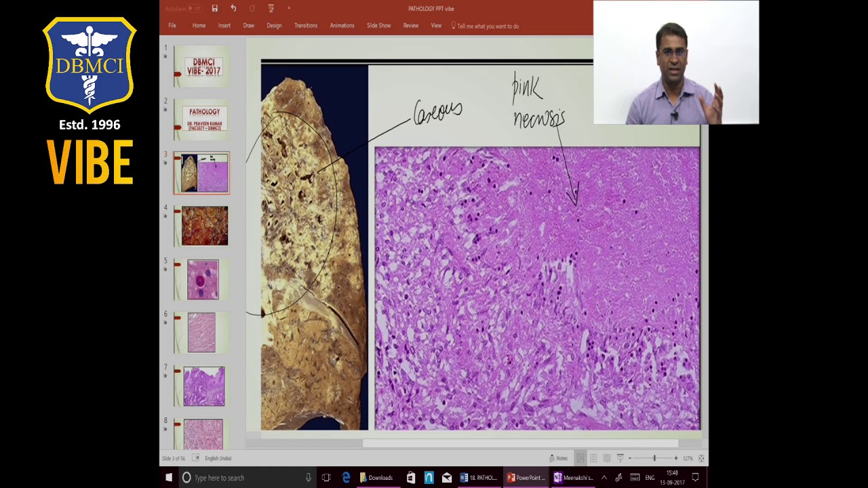Image resolution: width=868 pixels, height=488 pixels.
Task: Select slide 8 thumbnail
Action: tap(203, 434)
